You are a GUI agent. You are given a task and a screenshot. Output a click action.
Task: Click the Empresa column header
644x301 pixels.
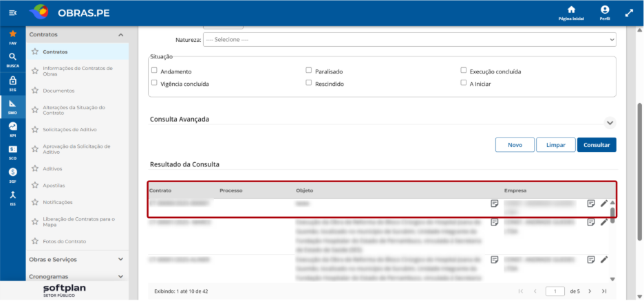pos(515,190)
